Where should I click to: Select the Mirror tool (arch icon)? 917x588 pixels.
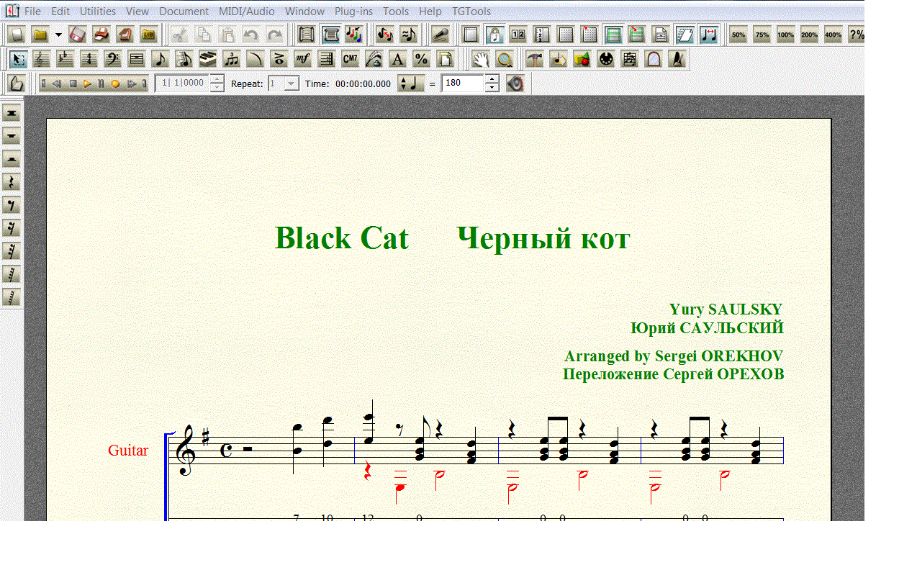coord(653,59)
